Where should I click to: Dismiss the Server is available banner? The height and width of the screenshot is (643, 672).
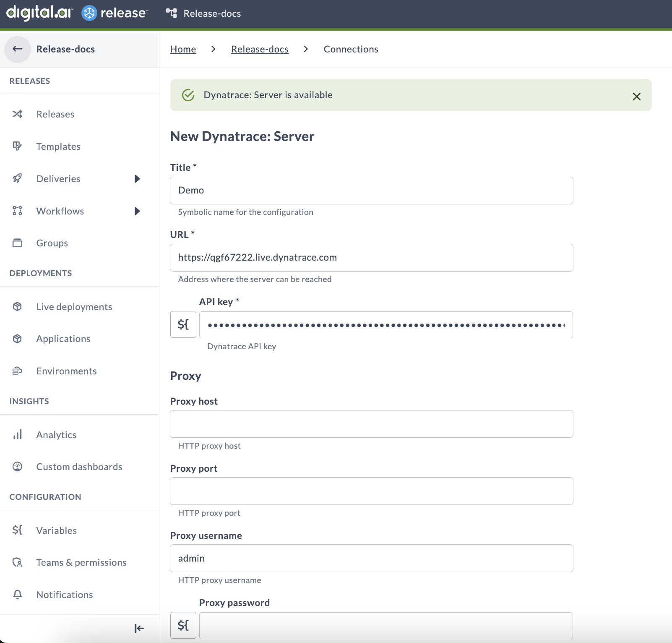point(636,97)
